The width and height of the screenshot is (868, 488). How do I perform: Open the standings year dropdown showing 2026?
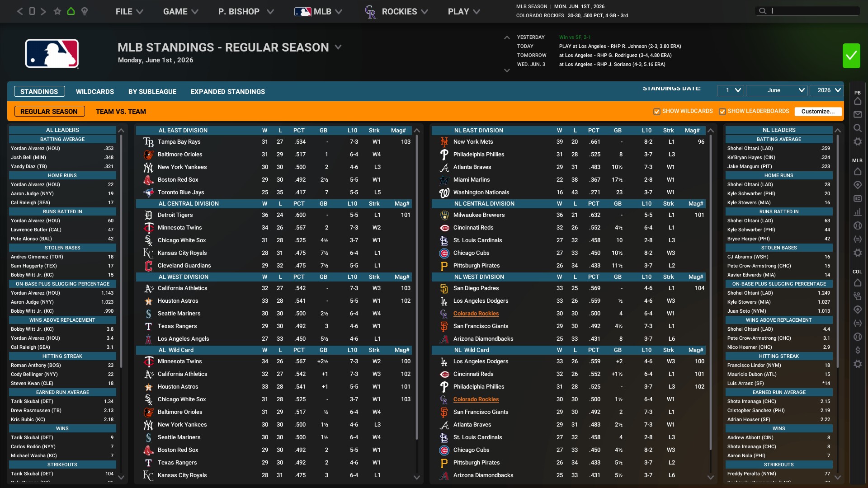826,90
